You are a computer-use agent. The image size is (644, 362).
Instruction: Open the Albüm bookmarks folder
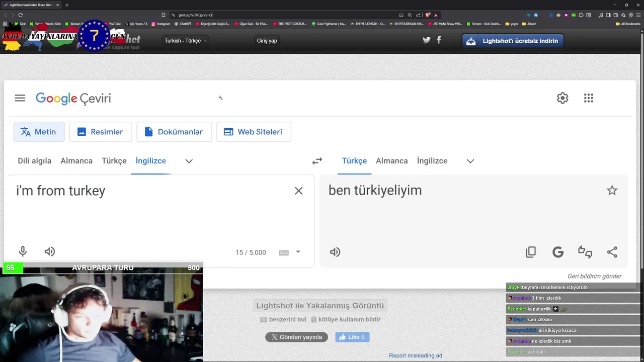(x=529, y=24)
